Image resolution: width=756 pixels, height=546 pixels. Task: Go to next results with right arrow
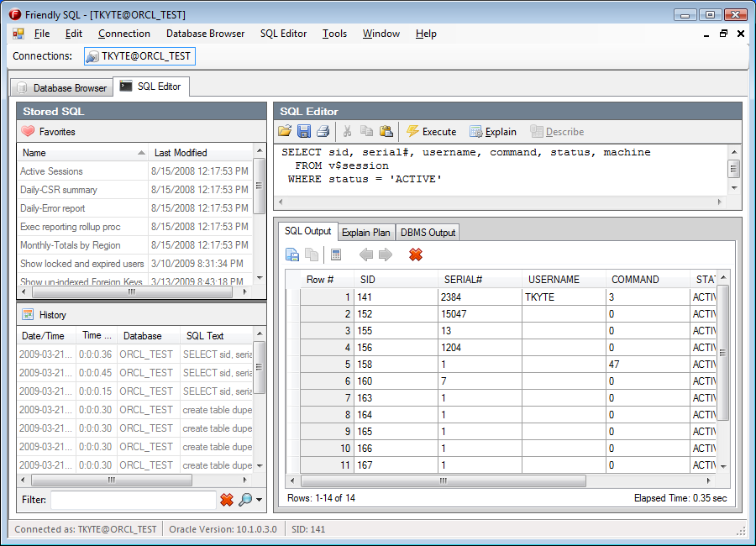[386, 255]
